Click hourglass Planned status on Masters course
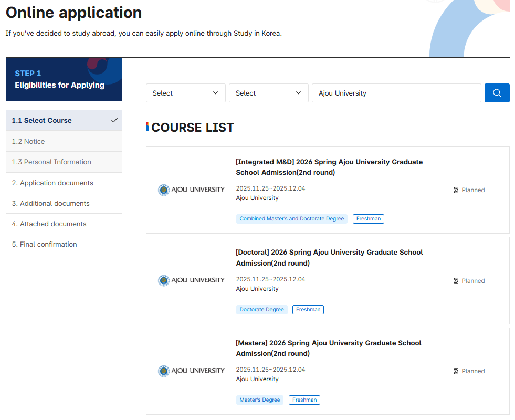515x420 pixels. click(469, 371)
